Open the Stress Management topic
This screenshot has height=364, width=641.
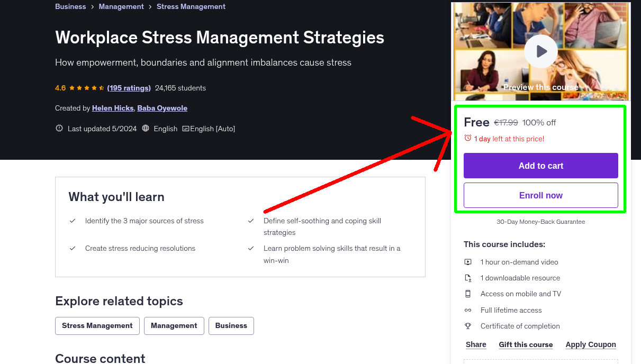[97, 326]
